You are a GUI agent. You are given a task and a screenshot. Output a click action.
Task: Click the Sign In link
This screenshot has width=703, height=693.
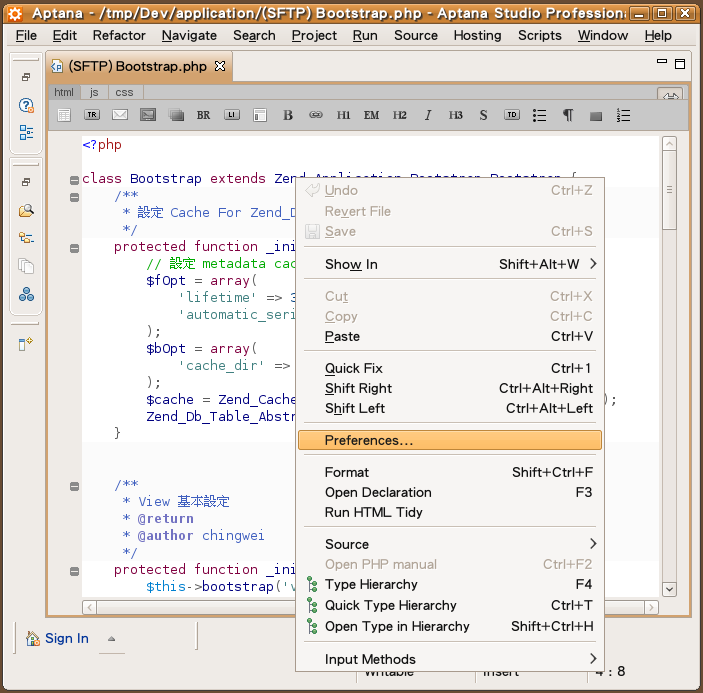click(x=67, y=638)
